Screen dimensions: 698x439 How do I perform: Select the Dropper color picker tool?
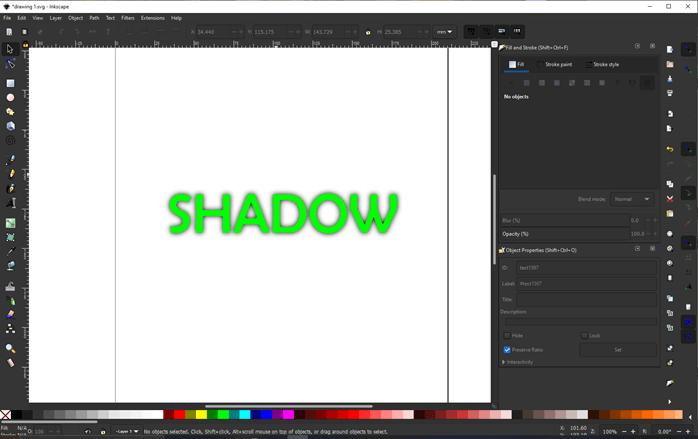10,252
